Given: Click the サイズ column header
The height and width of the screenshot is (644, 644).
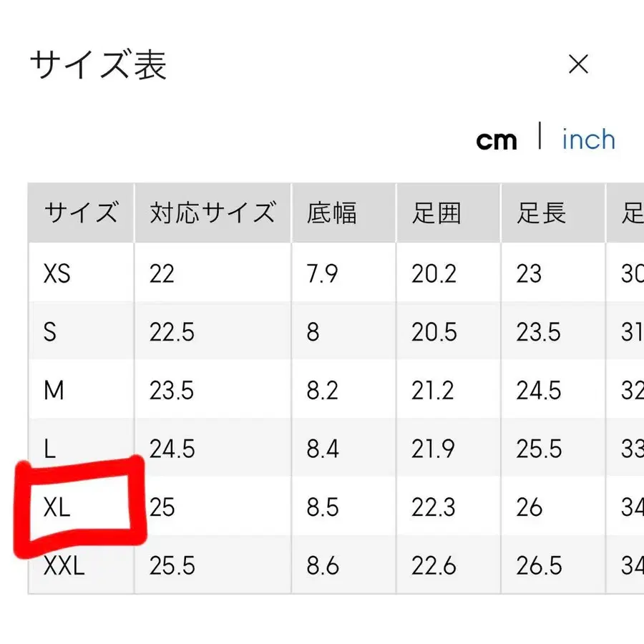Looking at the screenshot, I should pyautogui.click(x=81, y=212).
